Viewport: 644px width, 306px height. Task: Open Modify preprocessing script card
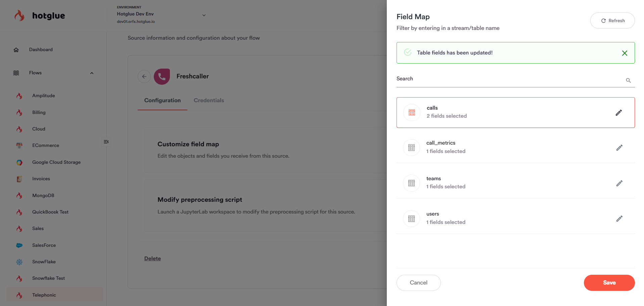pos(265,205)
